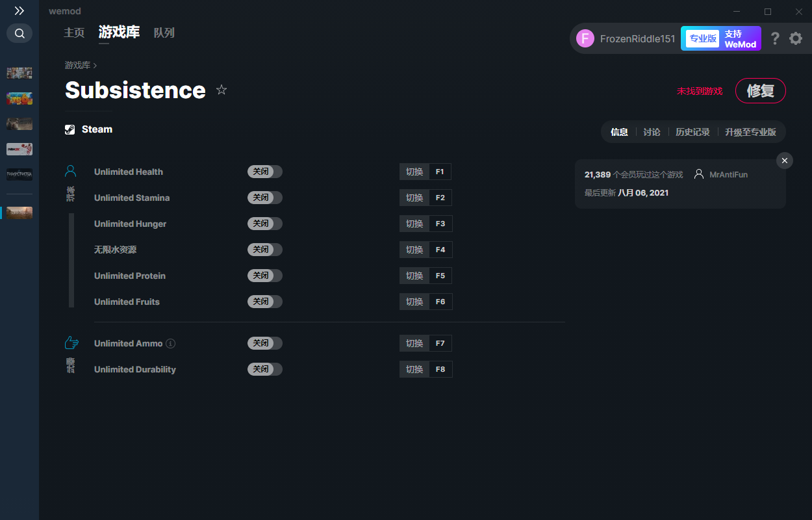Viewport: 812px width, 520px height.
Task: Click the player category person icon
Action: point(71,172)
